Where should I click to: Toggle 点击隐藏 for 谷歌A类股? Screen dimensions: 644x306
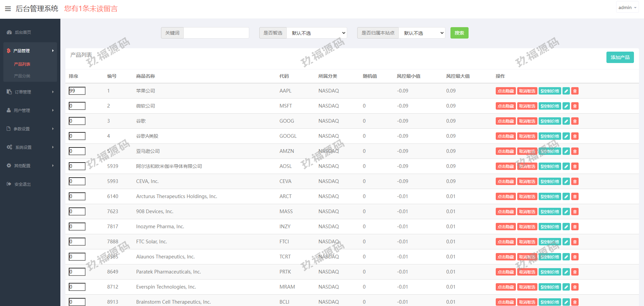coord(505,136)
